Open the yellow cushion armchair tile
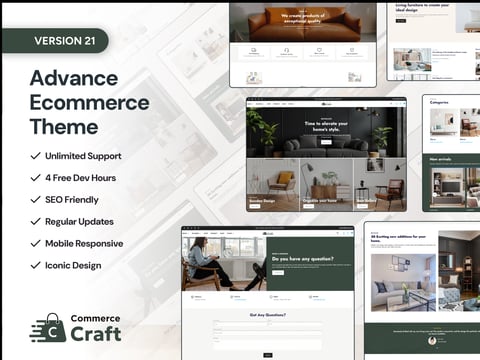The height and width of the screenshot is (360, 480). 273,185
